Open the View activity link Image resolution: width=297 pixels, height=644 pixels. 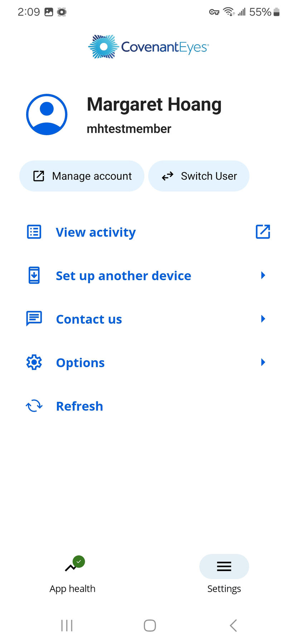(96, 232)
